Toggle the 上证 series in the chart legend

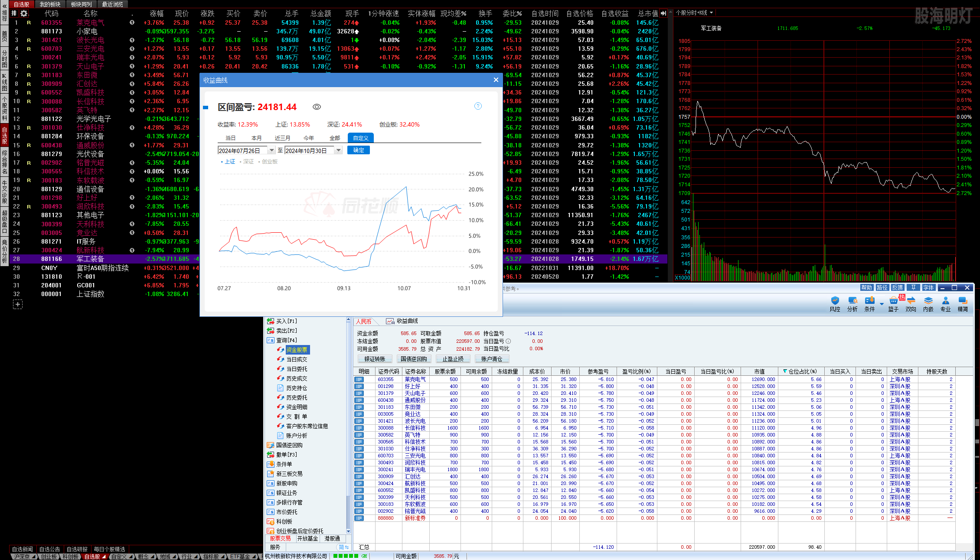[228, 162]
